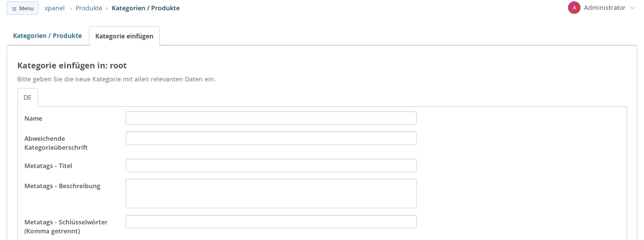Viewport: 644px width, 240px height.
Task: Click into the Metatags - Titel field
Action: click(271, 165)
